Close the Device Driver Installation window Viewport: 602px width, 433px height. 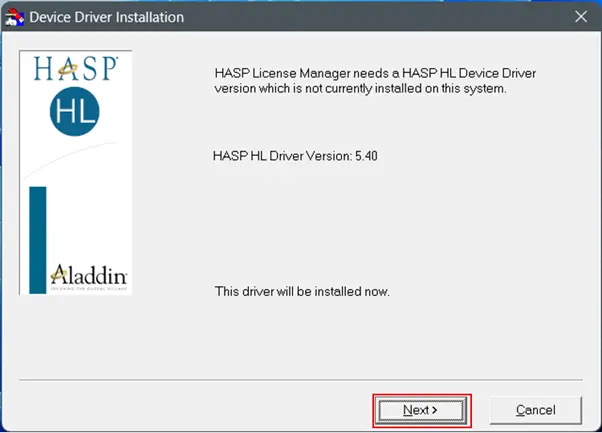[581, 17]
